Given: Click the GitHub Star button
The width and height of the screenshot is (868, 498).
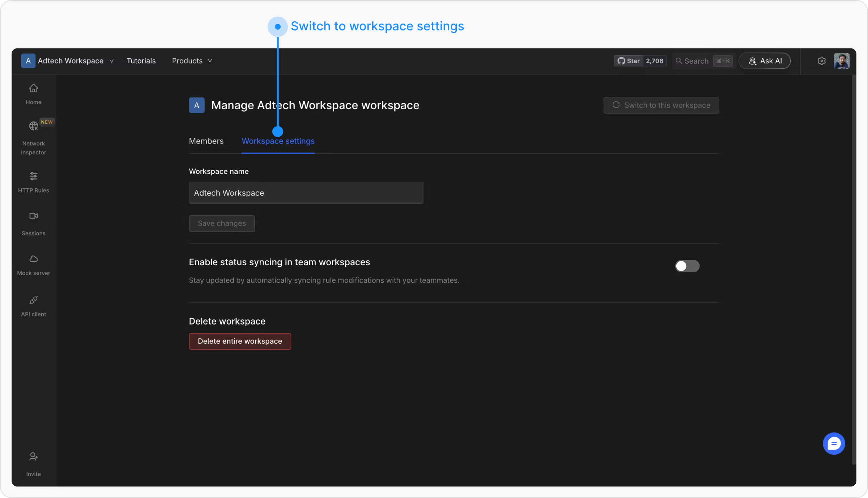Looking at the screenshot, I should pyautogui.click(x=629, y=61).
